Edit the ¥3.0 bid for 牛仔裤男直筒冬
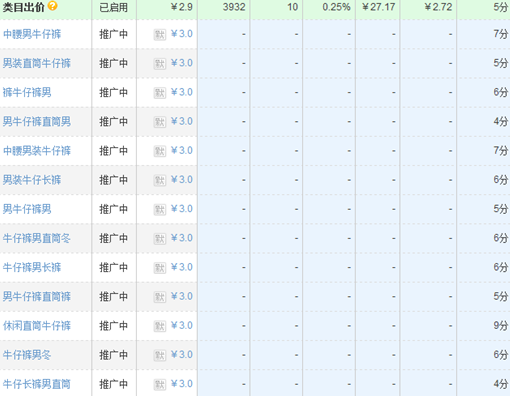 (x=182, y=238)
